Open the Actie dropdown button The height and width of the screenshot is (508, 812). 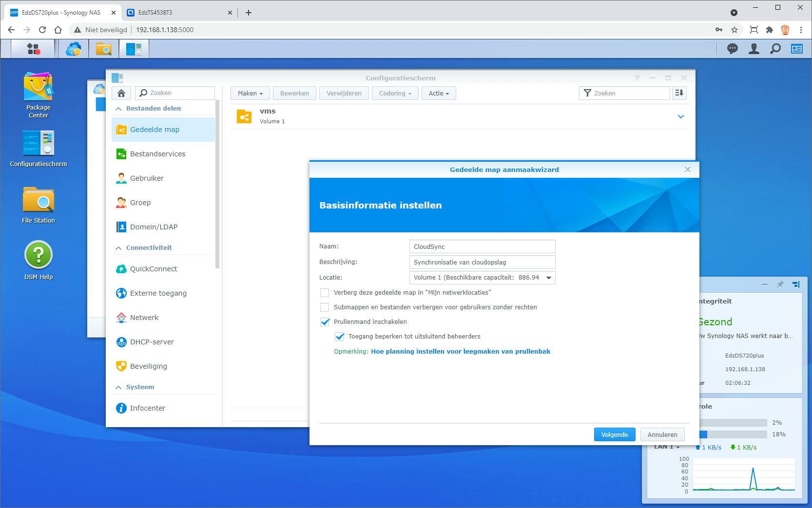(x=439, y=93)
